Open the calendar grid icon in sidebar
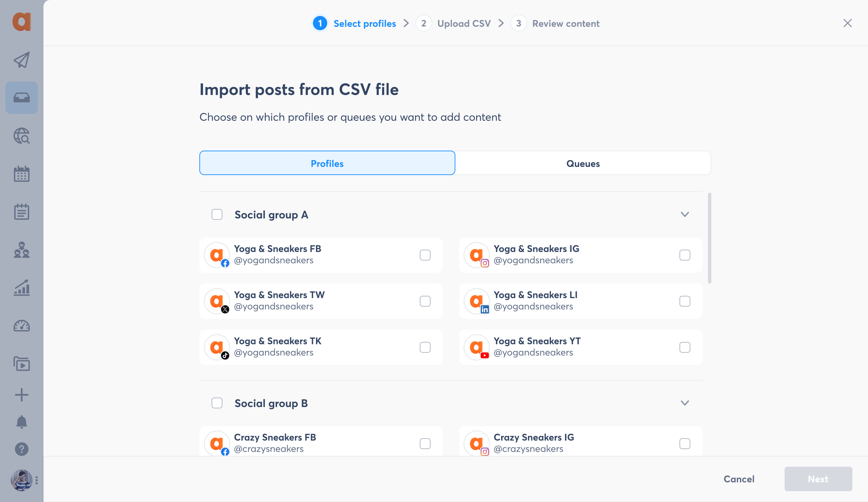The height and width of the screenshot is (502, 868). click(21, 174)
